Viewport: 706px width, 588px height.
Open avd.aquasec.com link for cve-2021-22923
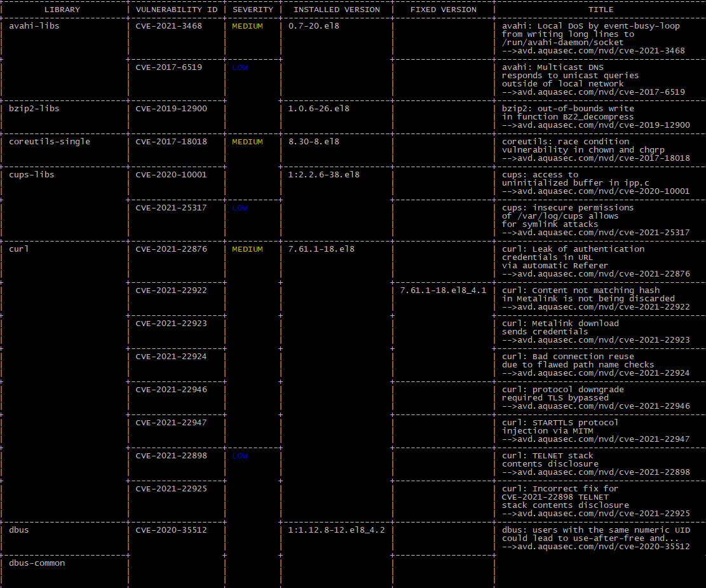tap(596, 339)
